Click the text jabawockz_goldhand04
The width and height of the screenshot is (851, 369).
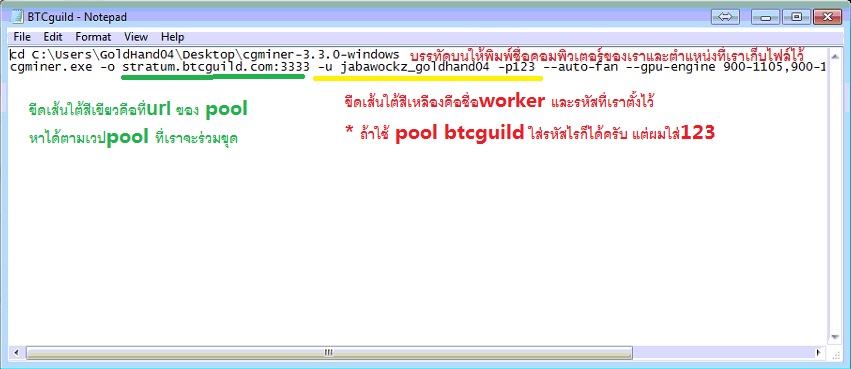(415, 67)
